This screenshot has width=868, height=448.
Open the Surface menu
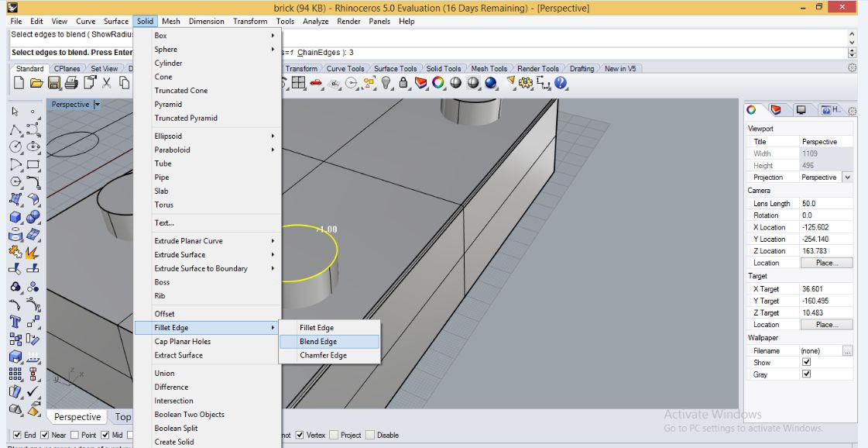(x=116, y=21)
